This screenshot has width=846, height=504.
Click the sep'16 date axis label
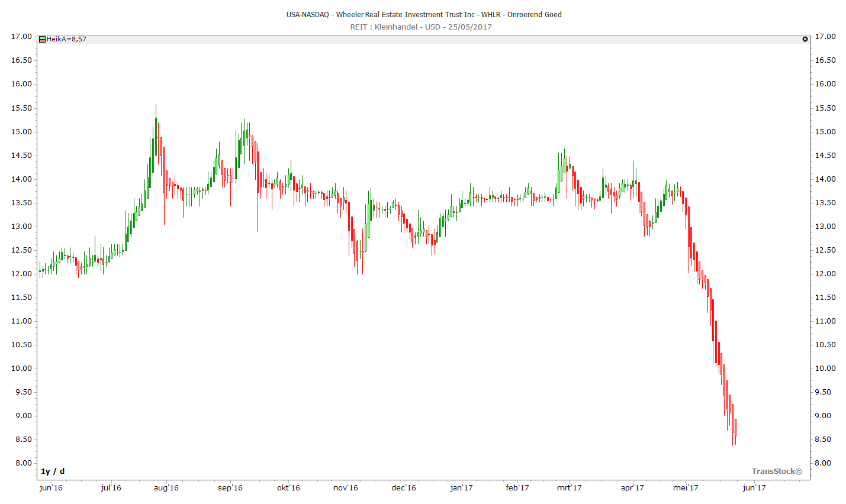(x=230, y=488)
